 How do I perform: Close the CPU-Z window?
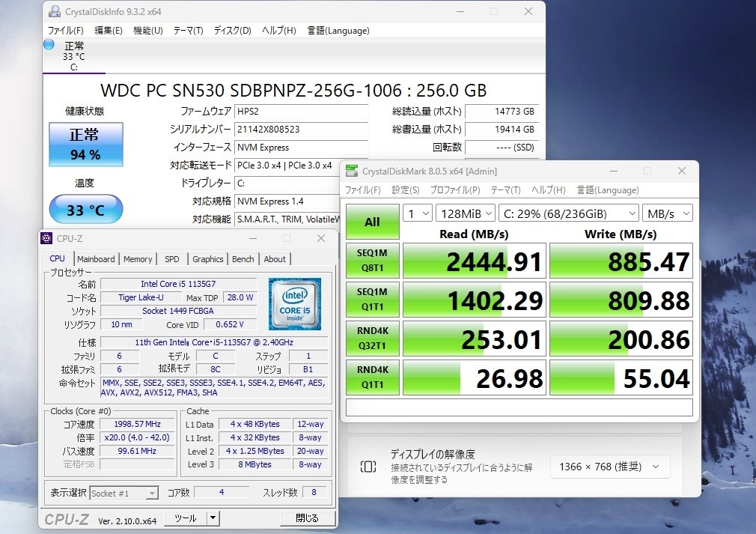(321, 238)
